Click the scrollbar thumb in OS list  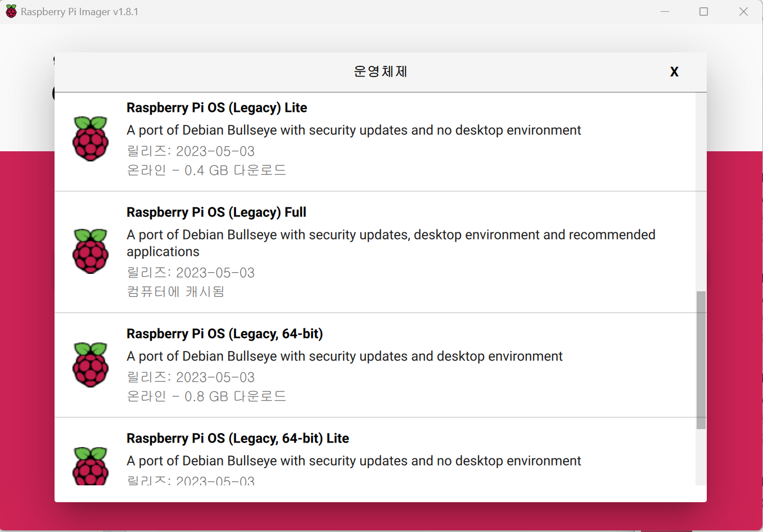pyautogui.click(x=701, y=360)
